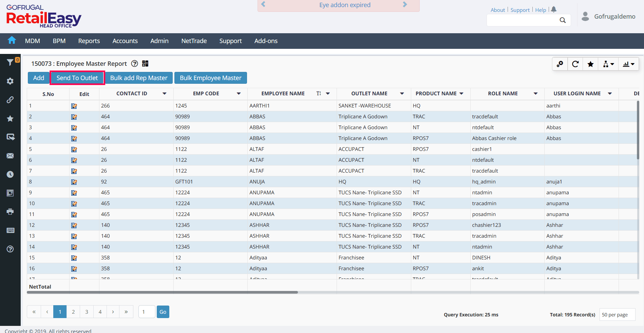Viewport: 644px width, 333px height.
Task: Click the Bulk Employee Master button
Action: point(210,78)
